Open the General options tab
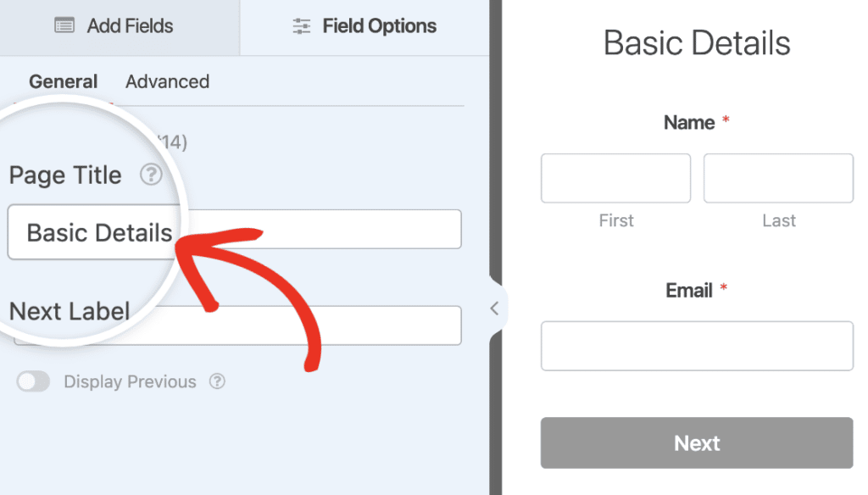This screenshot has height=495, width=868. 63,81
